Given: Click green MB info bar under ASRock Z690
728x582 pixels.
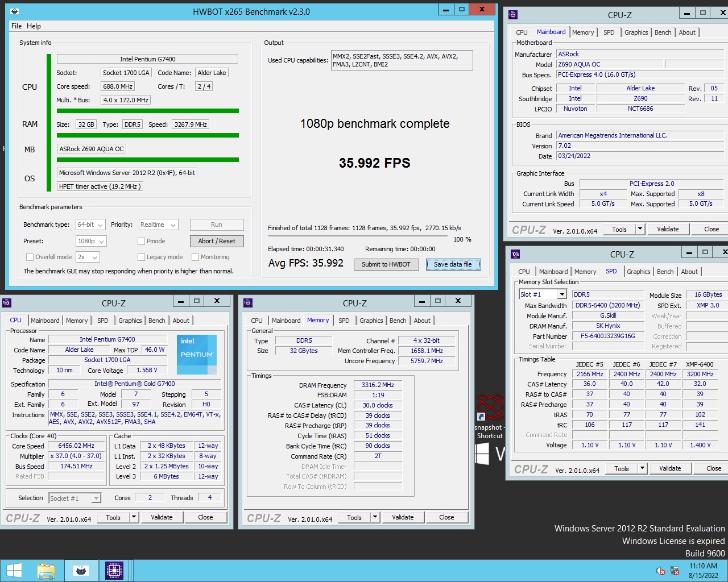Looking at the screenshot, I should coord(147,160).
